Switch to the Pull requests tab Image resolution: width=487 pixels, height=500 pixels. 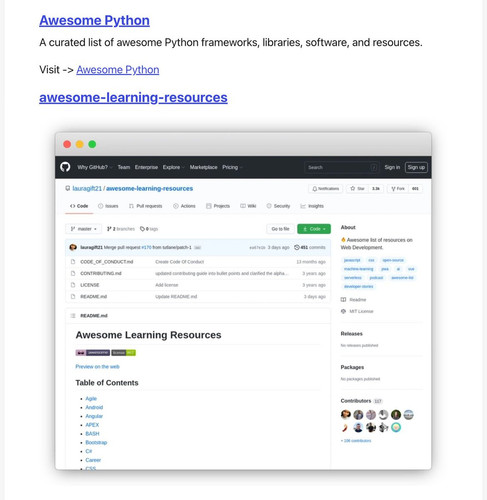point(146,206)
